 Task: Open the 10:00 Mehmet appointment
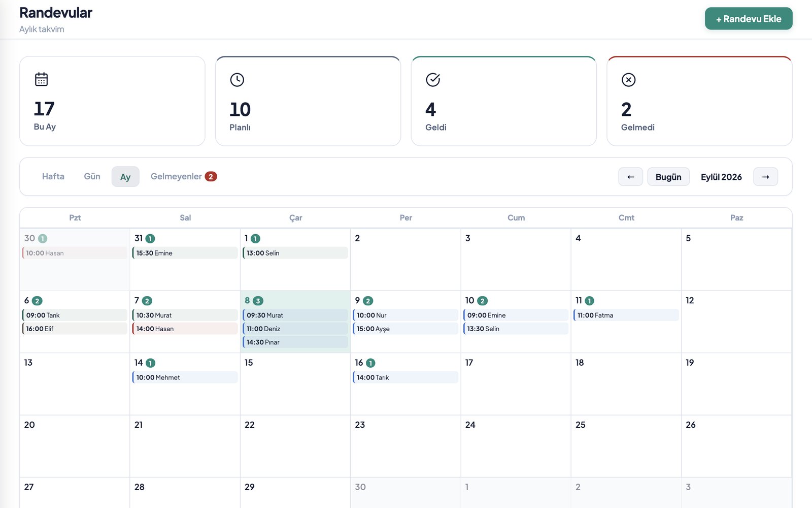(x=185, y=377)
